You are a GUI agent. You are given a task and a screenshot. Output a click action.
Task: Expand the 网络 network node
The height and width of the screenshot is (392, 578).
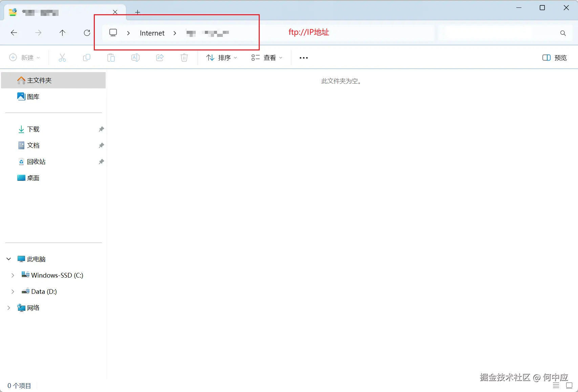(9, 308)
